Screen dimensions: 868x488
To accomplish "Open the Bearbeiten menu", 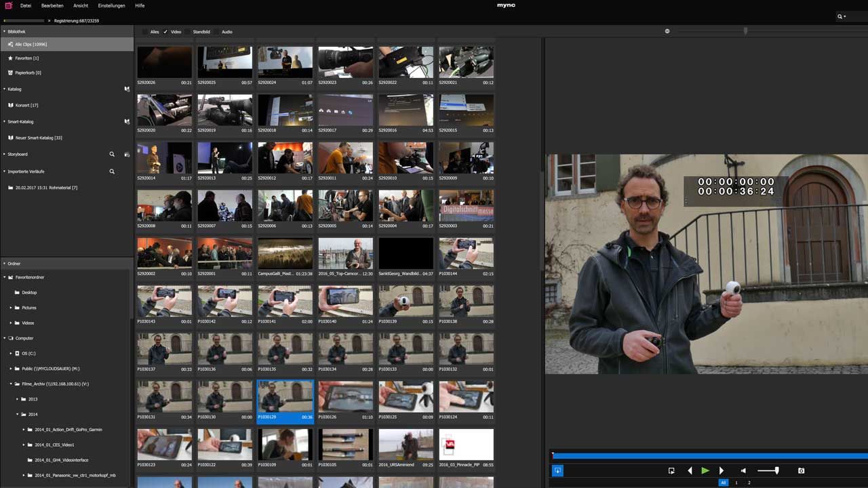I will (x=52, y=5).
